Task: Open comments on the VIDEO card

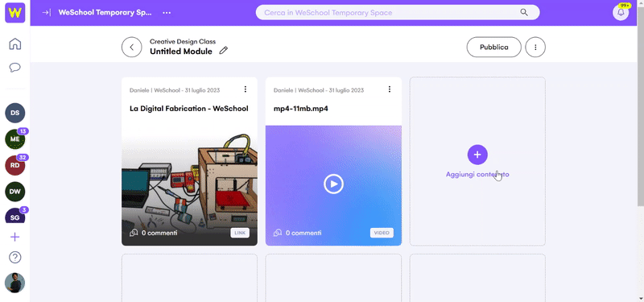Action: tap(298, 233)
